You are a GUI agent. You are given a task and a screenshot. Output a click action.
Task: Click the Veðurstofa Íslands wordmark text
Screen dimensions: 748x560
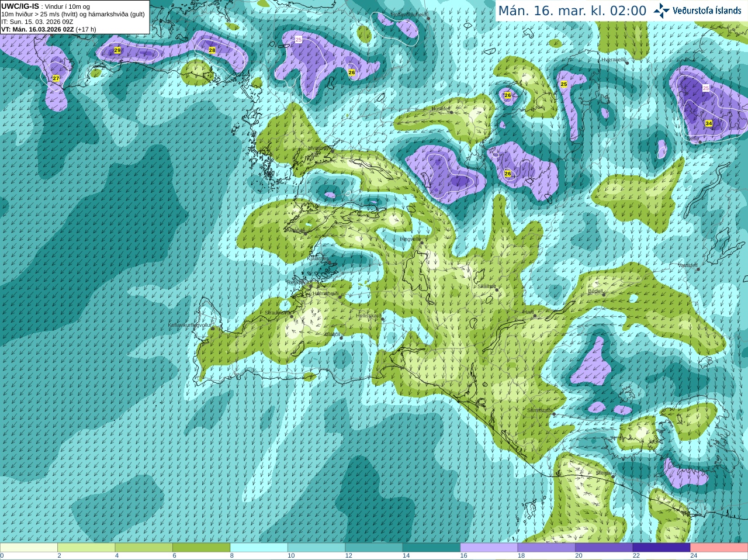coord(707,11)
